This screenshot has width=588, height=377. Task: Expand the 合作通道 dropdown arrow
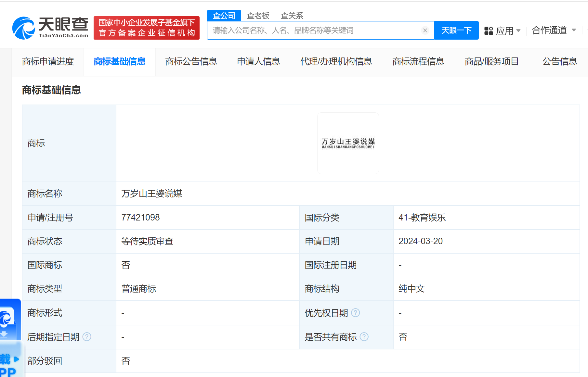click(x=574, y=30)
